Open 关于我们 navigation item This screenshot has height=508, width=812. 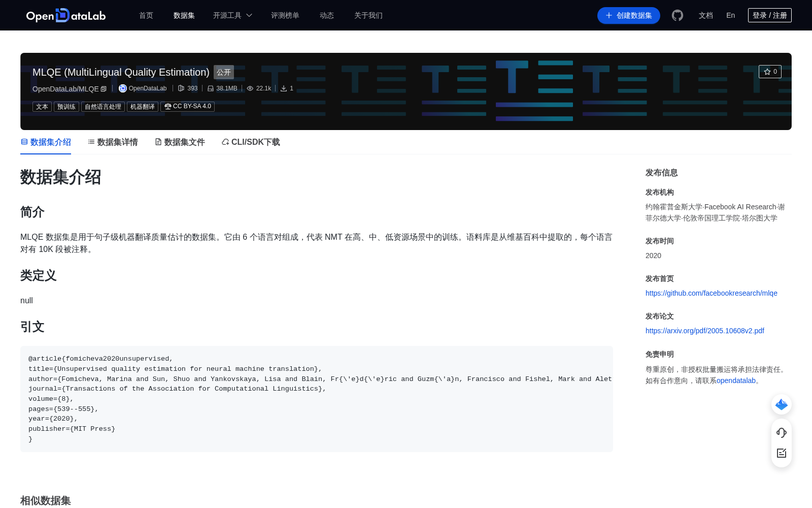[368, 15]
